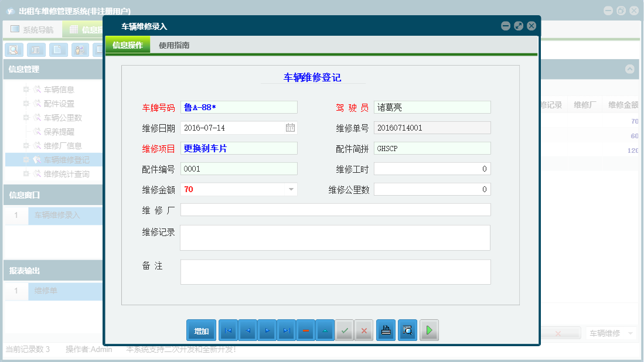Open the print icon at dialog bottom
The width and height of the screenshot is (644, 362).
coord(386,330)
